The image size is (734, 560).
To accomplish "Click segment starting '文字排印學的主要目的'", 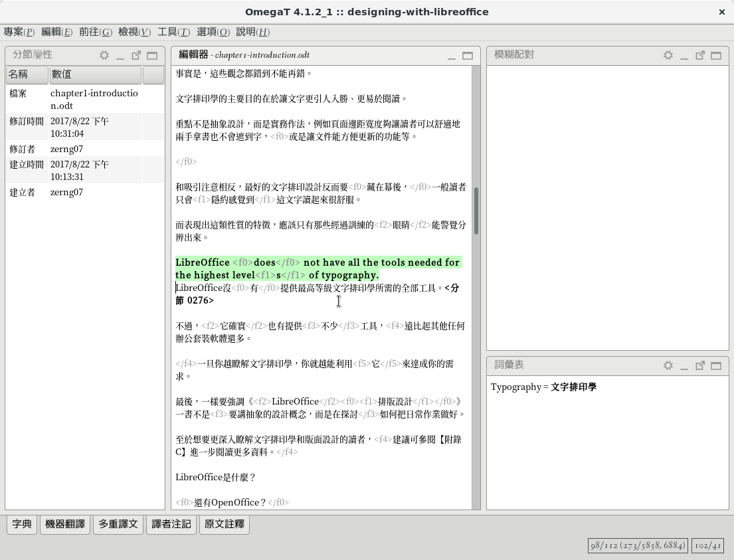I will (x=291, y=99).
